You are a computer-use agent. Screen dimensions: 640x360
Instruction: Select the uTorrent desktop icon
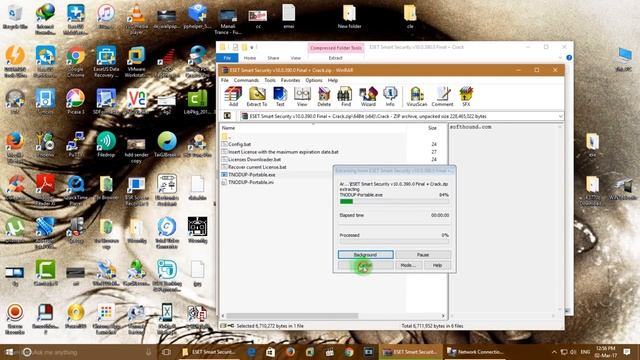[15, 229]
